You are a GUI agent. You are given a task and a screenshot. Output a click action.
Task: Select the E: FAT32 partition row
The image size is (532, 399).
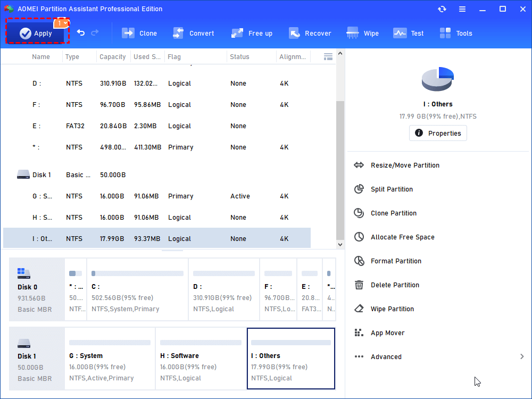click(x=157, y=126)
